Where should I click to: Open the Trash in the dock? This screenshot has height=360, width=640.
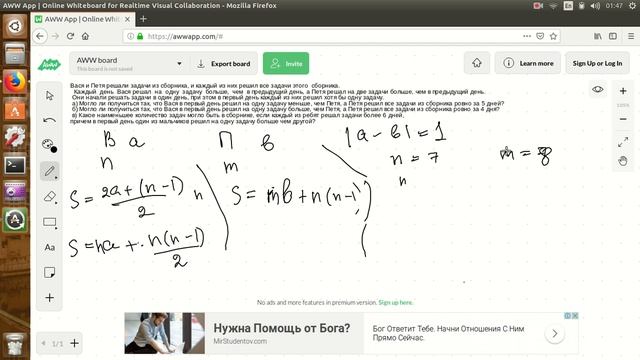[15, 345]
